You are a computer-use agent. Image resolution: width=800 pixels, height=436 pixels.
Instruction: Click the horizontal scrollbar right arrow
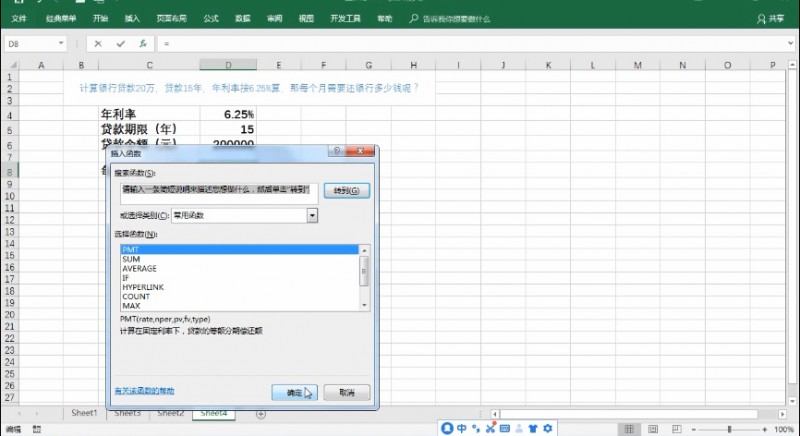click(x=783, y=414)
